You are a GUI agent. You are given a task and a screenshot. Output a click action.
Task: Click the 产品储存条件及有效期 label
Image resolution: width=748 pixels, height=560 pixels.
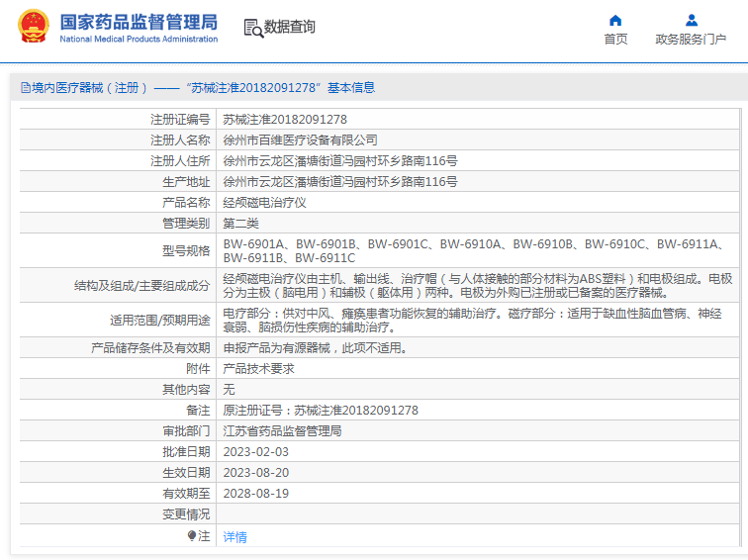(x=150, y=348)
